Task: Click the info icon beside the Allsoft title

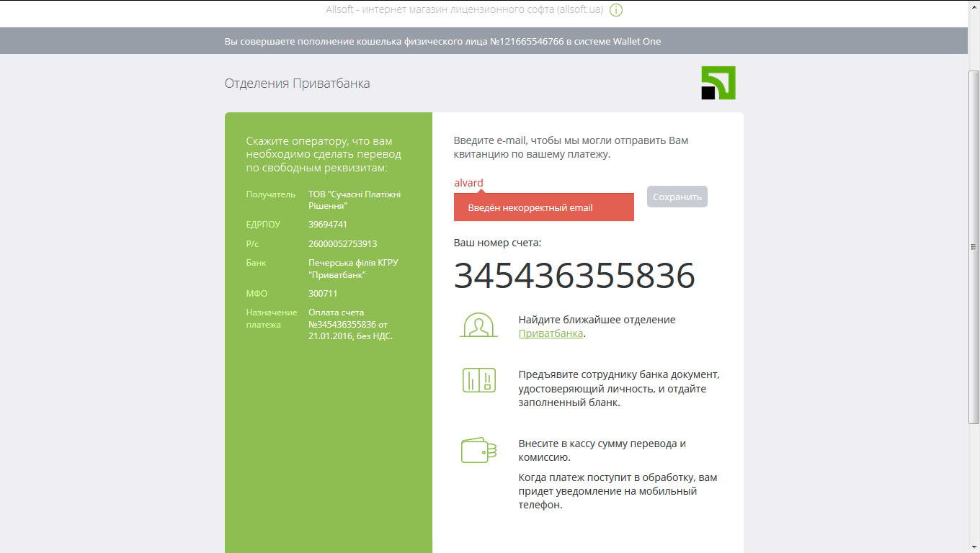Action: (x=616, y=10)
